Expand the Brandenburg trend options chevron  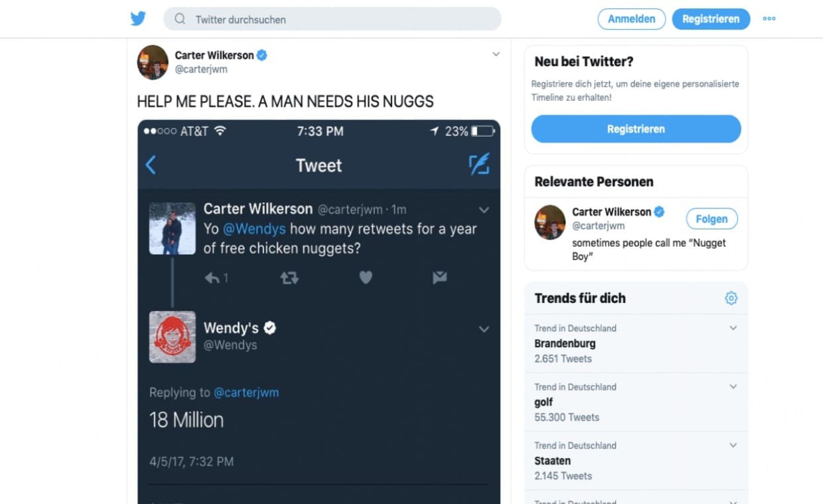pos(733,328)
